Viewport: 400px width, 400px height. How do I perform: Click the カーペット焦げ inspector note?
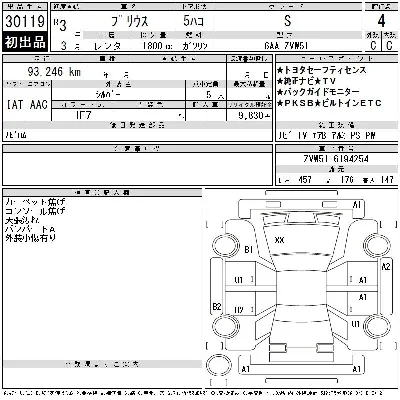pos(35,202)
